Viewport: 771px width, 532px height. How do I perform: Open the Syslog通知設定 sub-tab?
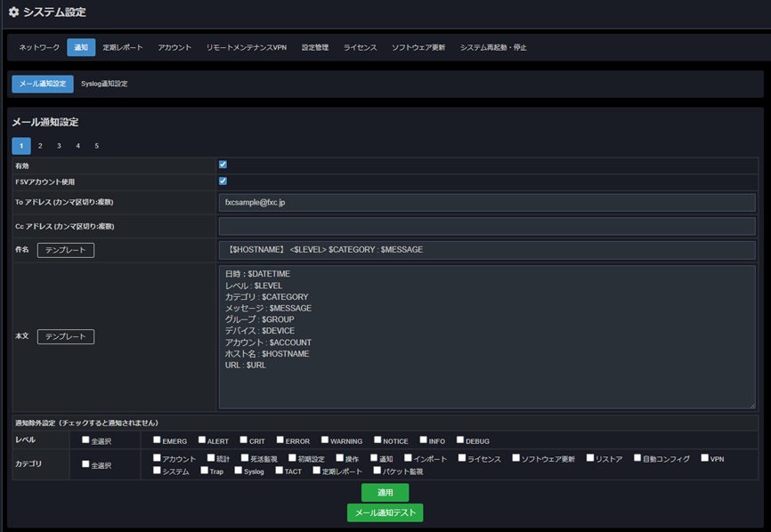(x=104, y=84)
